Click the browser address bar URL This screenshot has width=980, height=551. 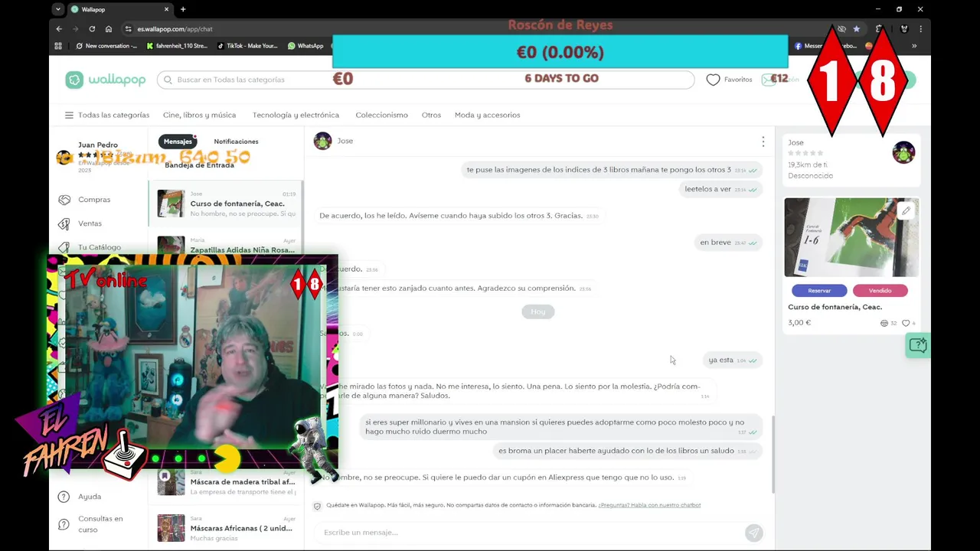point(175,29)
